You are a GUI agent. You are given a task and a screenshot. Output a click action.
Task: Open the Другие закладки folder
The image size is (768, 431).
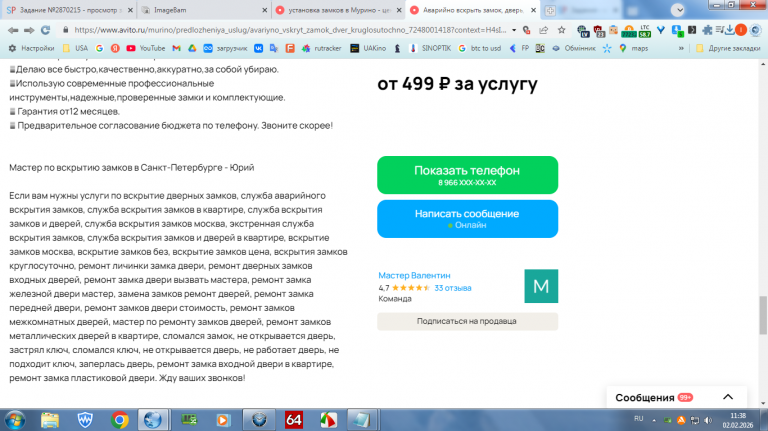728,48
